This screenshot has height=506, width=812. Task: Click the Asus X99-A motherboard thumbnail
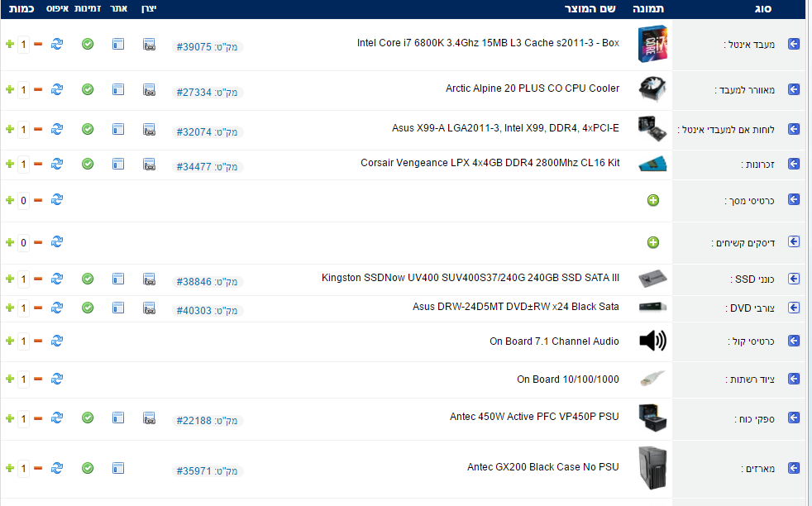click(652, 129)
